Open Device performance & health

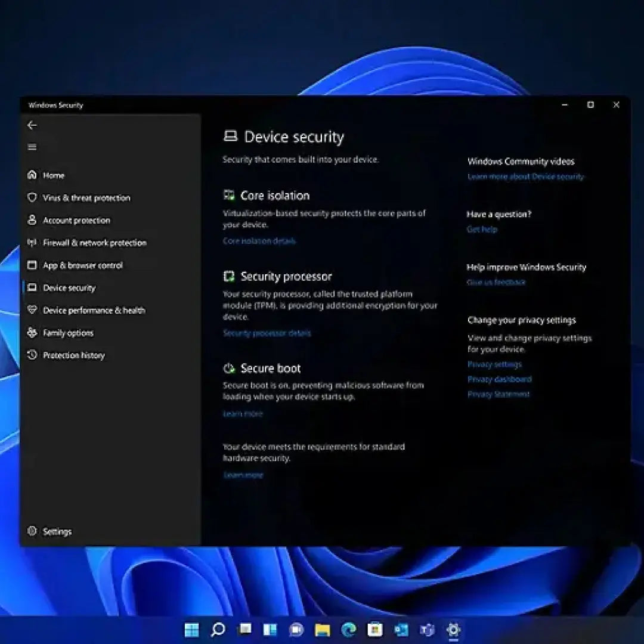click(x=94, y=310)
